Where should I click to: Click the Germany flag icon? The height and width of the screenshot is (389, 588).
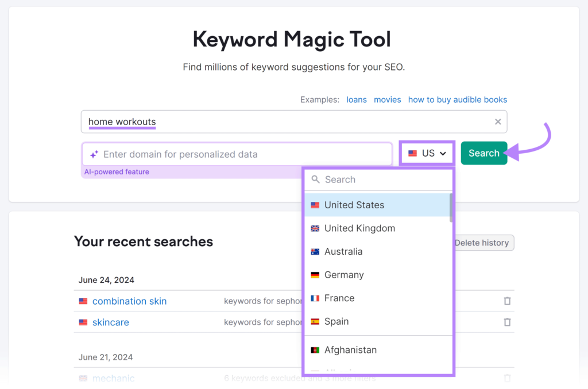315,275
